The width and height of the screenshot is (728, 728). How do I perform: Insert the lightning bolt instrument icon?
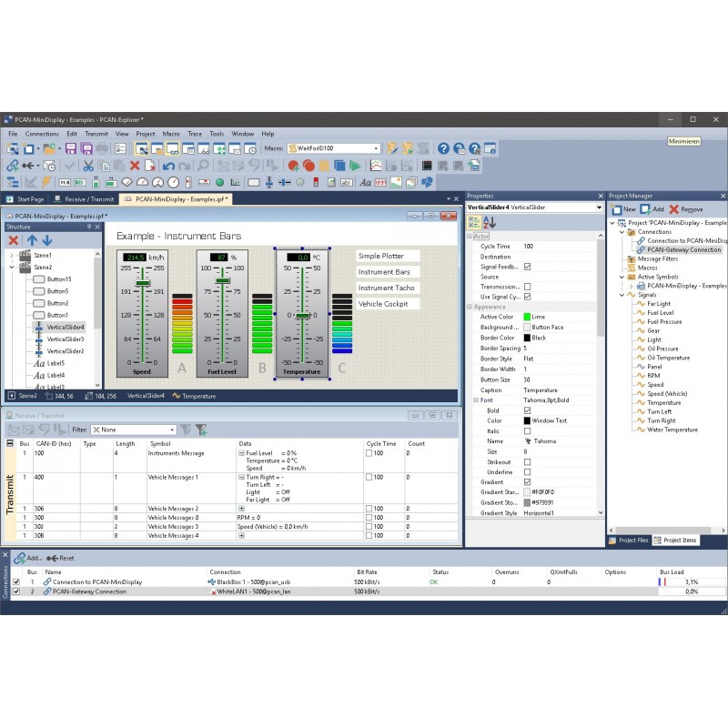click(x=45, y=183)
